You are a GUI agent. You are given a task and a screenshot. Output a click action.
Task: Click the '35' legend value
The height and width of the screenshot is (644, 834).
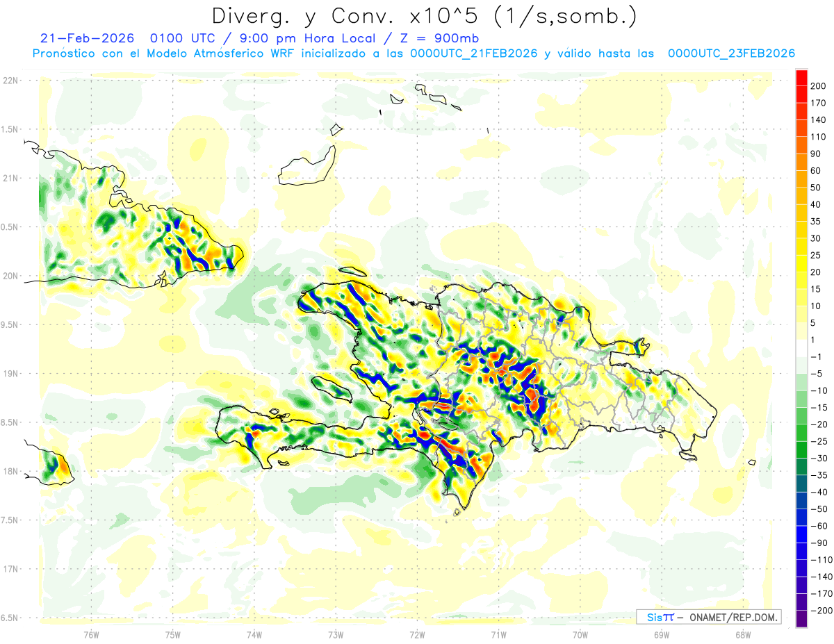pos(817,222)
